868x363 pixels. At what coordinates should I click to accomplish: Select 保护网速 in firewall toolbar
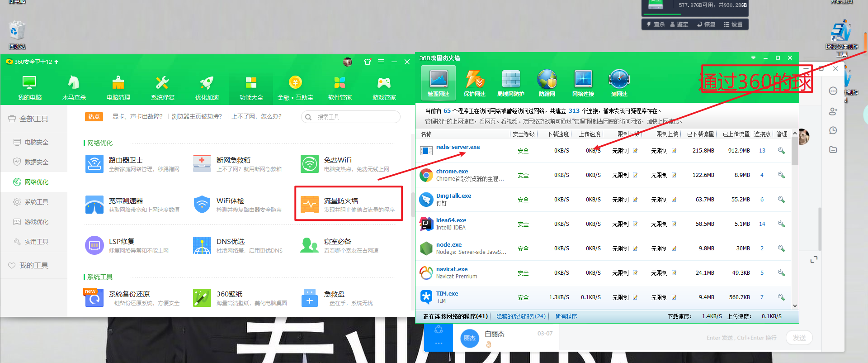pos(475,83)
